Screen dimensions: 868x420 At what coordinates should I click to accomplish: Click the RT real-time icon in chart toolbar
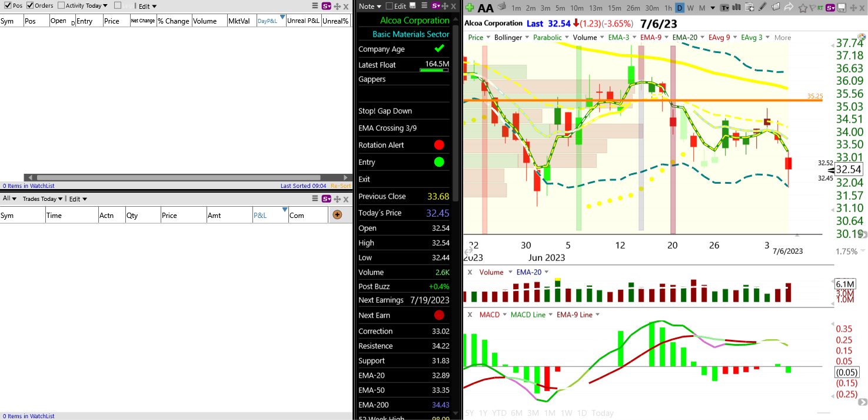coord(820,8)
